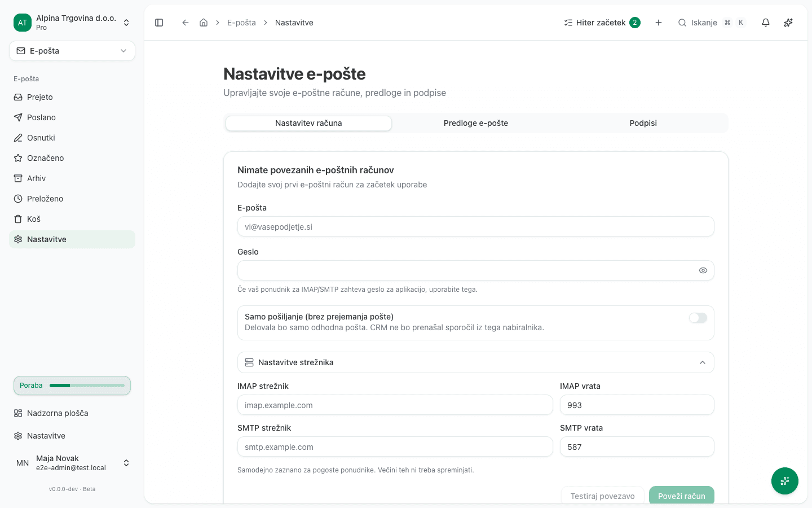812x508 pixels.
Task: Enable Samo pošiljanje switch
Action: 698,318
